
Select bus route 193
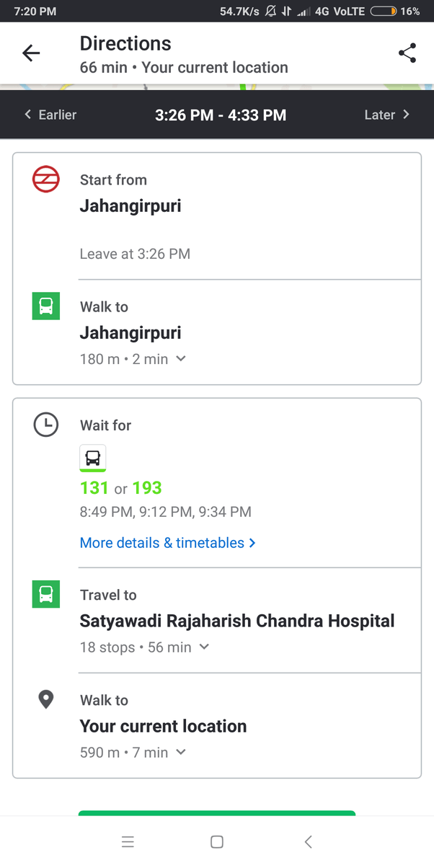click(147, 488)
